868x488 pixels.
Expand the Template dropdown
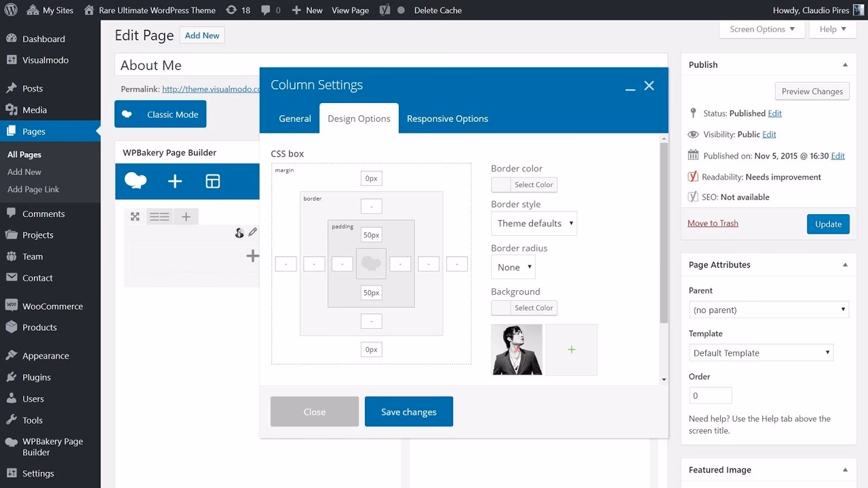point(760,353)
